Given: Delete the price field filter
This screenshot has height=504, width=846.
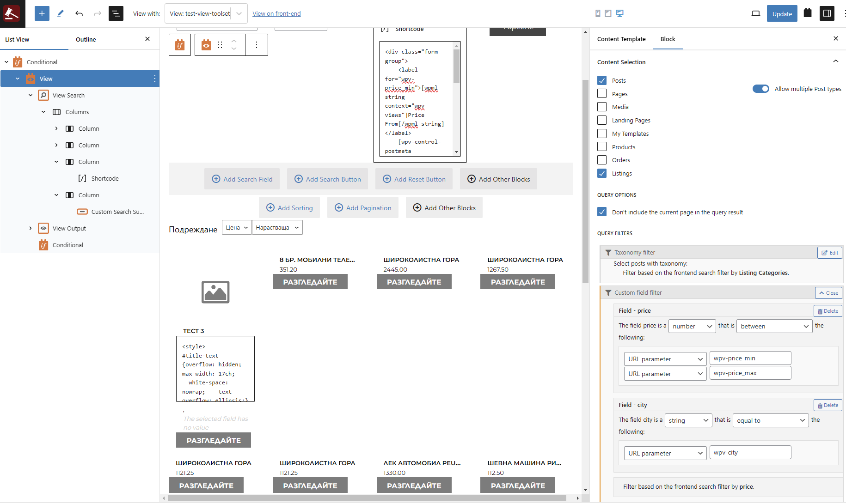Looking at the screenshot, I should pyautogui.click(x=828, y=311).
